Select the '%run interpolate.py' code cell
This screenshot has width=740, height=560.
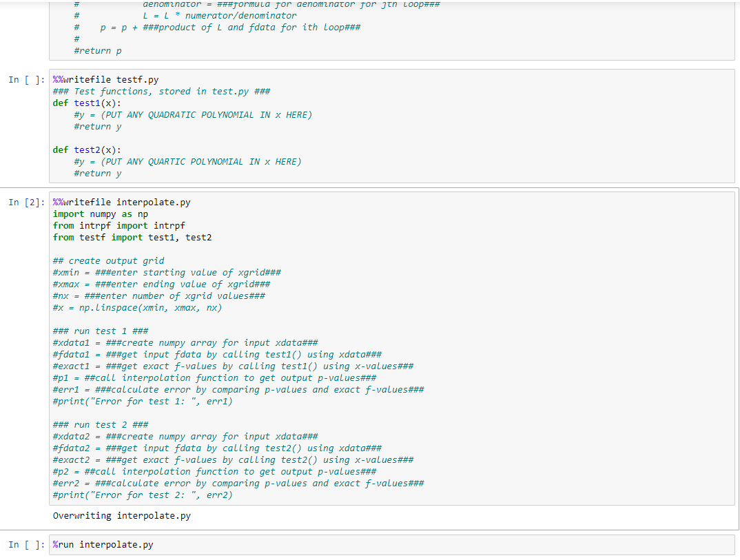pos(392,545)
